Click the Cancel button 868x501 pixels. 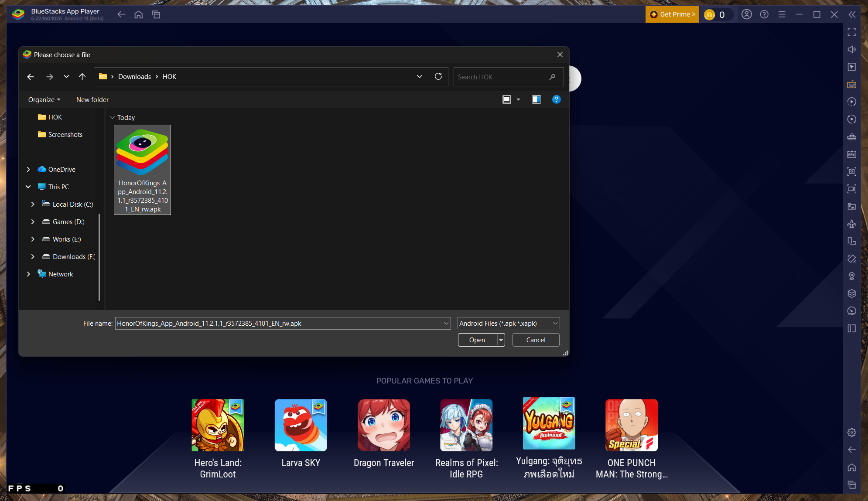(x=536, y=340)
